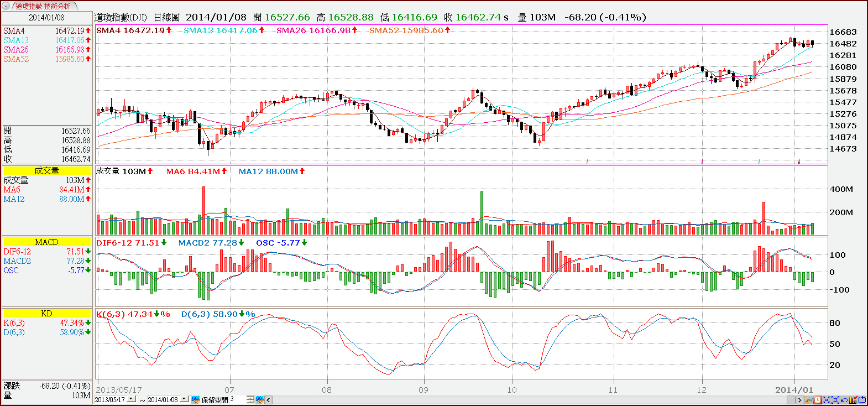Click the end date field 2014/01/08
This screenshot has height=406, width=868.
coord(163,399)
